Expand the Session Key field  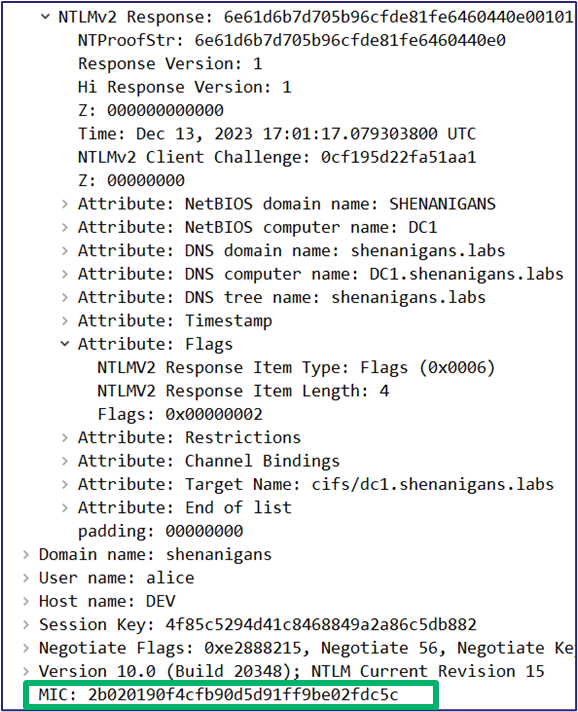[x=26, y=625]
